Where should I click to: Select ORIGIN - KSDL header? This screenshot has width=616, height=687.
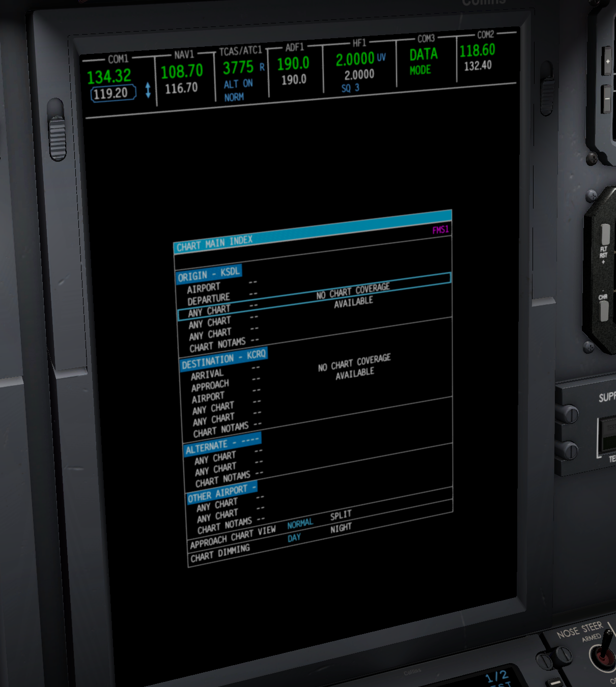[x=208, y=274]
